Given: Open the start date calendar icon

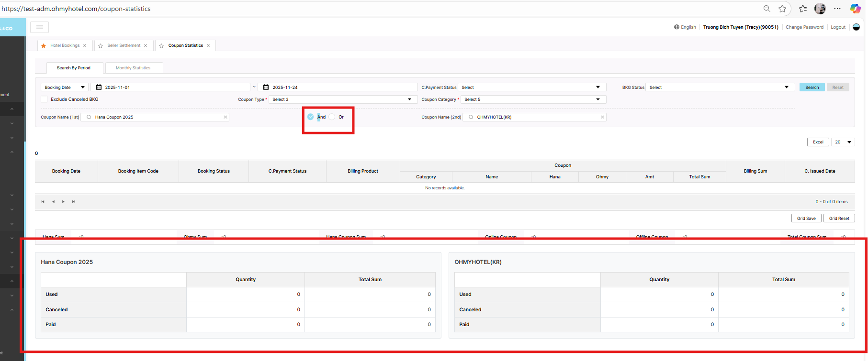Looking at the screenshot, I should [99, 88].
